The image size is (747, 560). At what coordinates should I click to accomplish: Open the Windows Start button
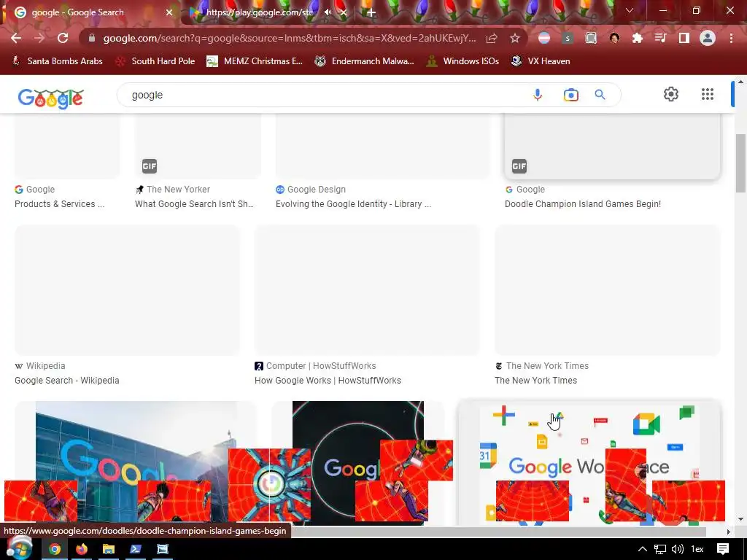pyautogui.click(x=19, y=548)
